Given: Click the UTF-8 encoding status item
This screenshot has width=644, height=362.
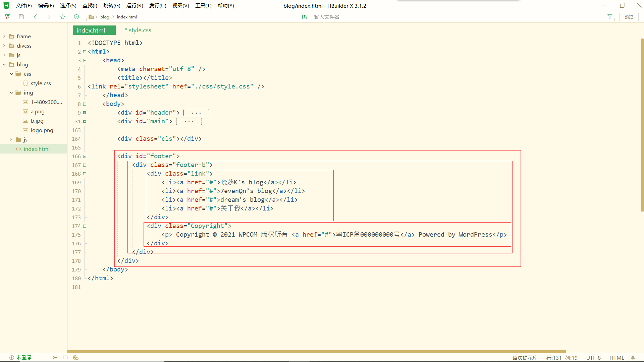Looking at the screenshot, I should 593,358.
